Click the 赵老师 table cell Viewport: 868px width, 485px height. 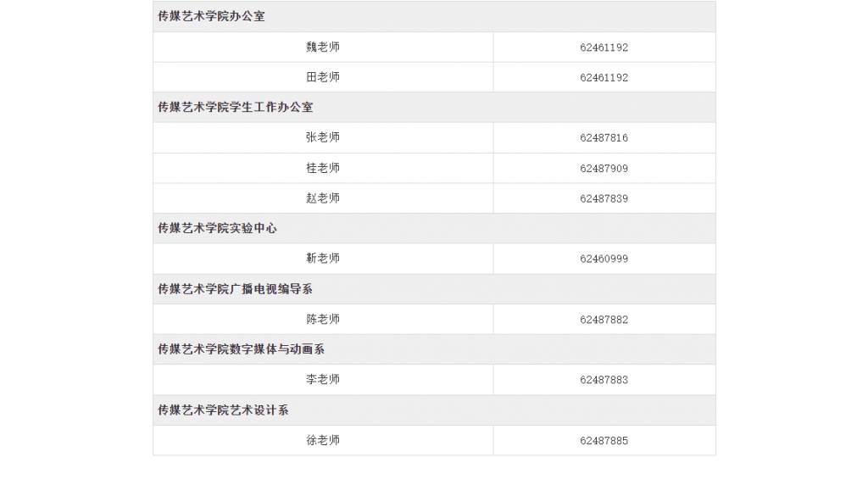[x=323, y=198]
